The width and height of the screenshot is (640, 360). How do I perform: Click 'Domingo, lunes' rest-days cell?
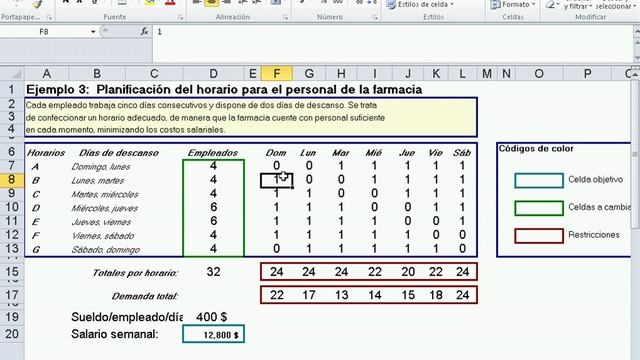100,167
